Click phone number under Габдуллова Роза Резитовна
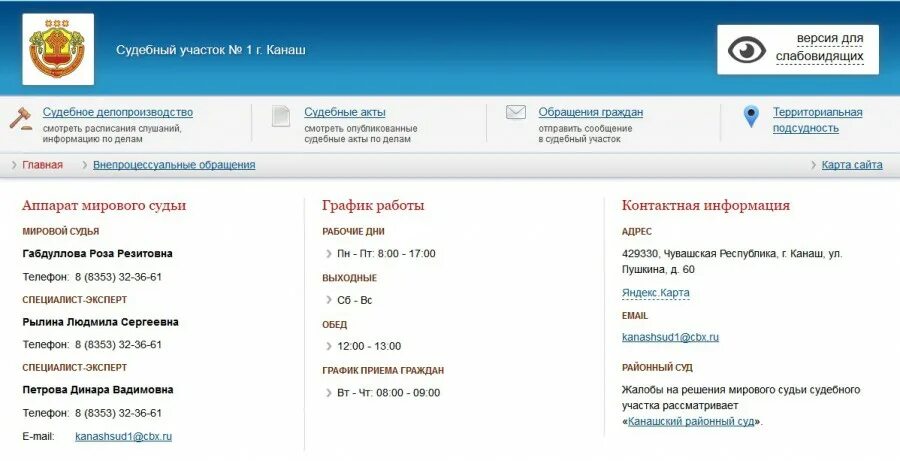Viewport: 900px width, 461px height. click(x=118, y=277)
